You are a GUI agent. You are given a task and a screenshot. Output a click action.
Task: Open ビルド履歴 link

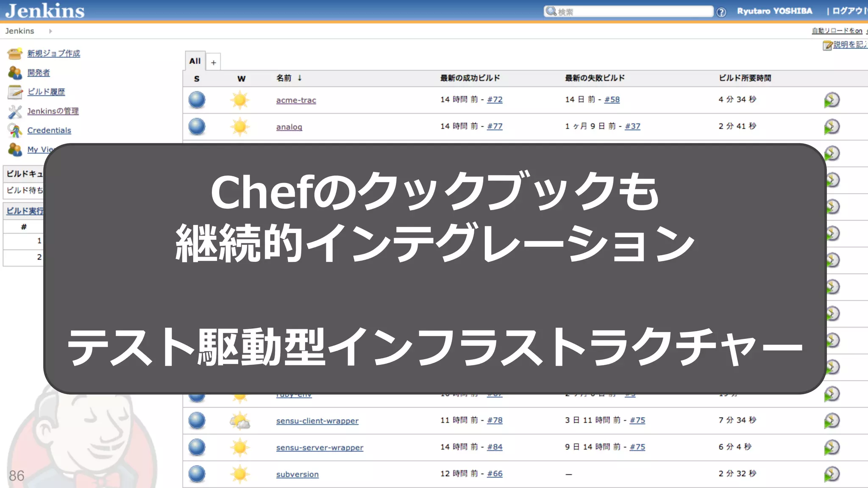coord(46,91)
